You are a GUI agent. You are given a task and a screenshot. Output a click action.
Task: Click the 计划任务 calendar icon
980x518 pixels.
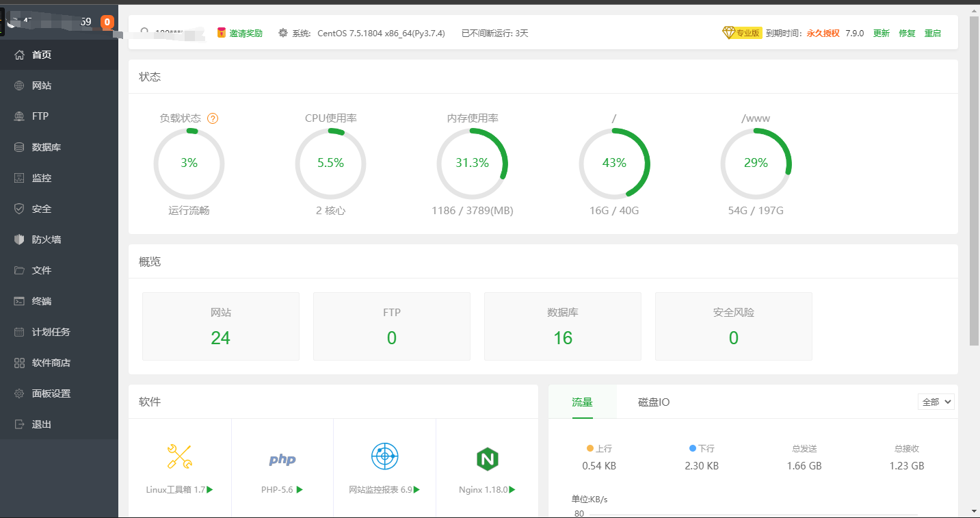point(19,332)
